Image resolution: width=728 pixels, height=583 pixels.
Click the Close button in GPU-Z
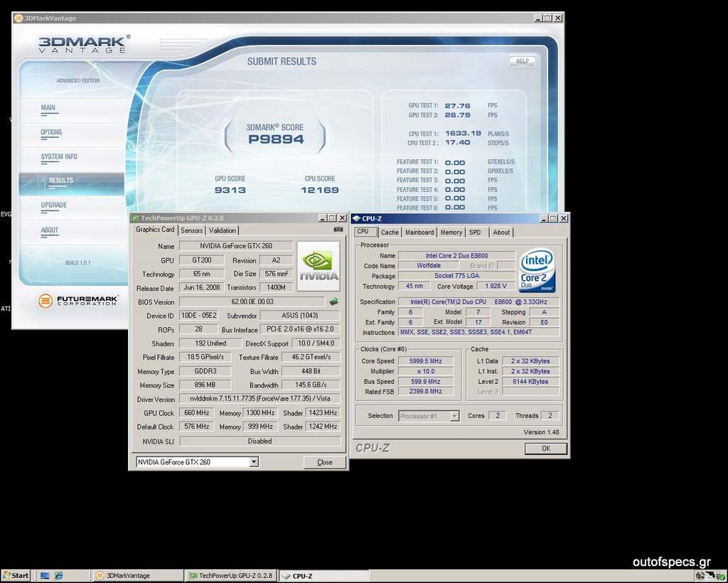(324, 462)
